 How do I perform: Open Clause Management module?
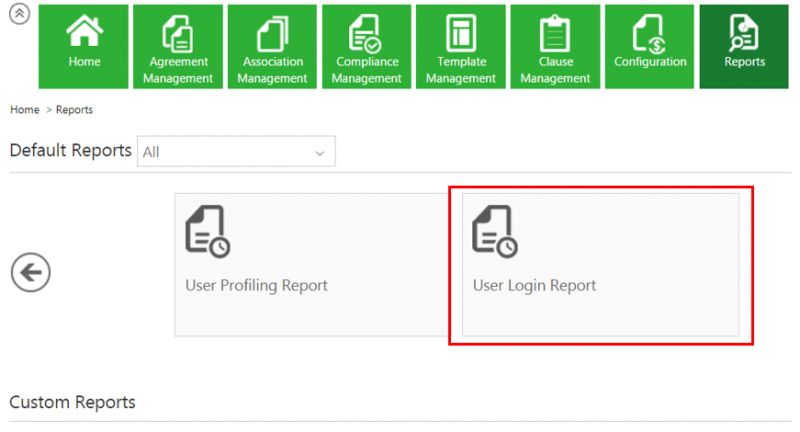(x=555, y=47)
